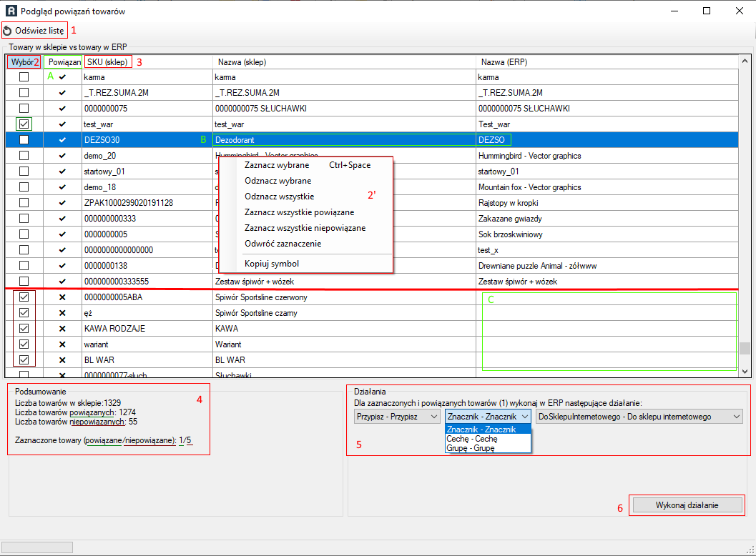The height and width of the screenshot is (556, 756).
Task: Tick the checkbox for the karma row
Action: [24, 77]
